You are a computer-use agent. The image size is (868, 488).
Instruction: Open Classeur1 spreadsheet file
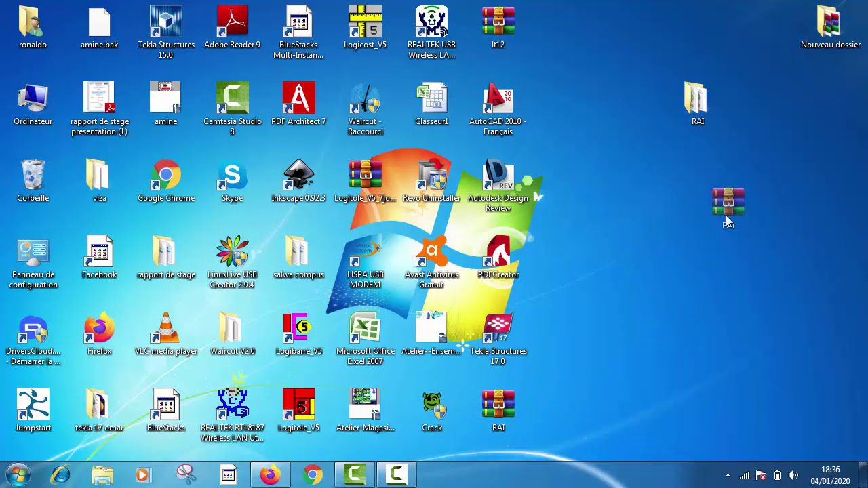(431, 99)
